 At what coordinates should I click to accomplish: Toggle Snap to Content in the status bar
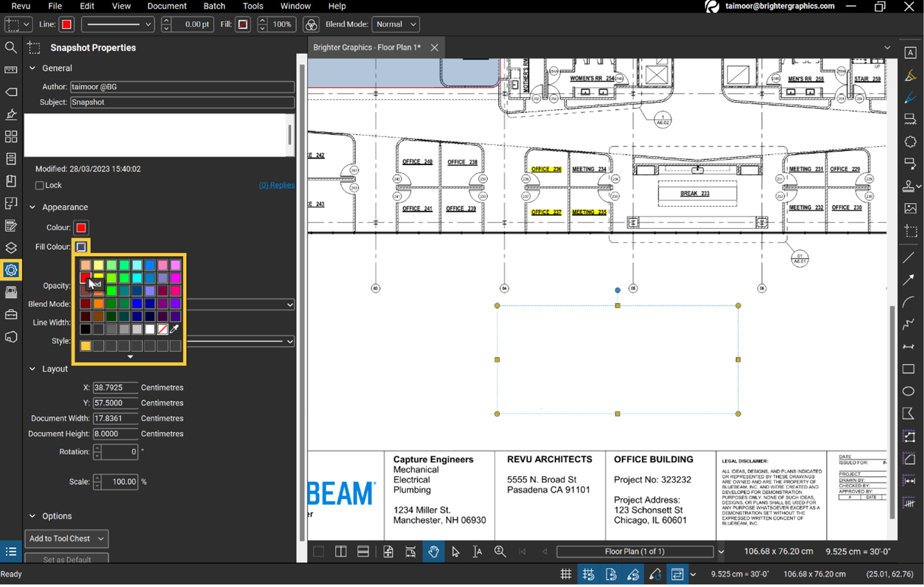click(x=611, y=575)
